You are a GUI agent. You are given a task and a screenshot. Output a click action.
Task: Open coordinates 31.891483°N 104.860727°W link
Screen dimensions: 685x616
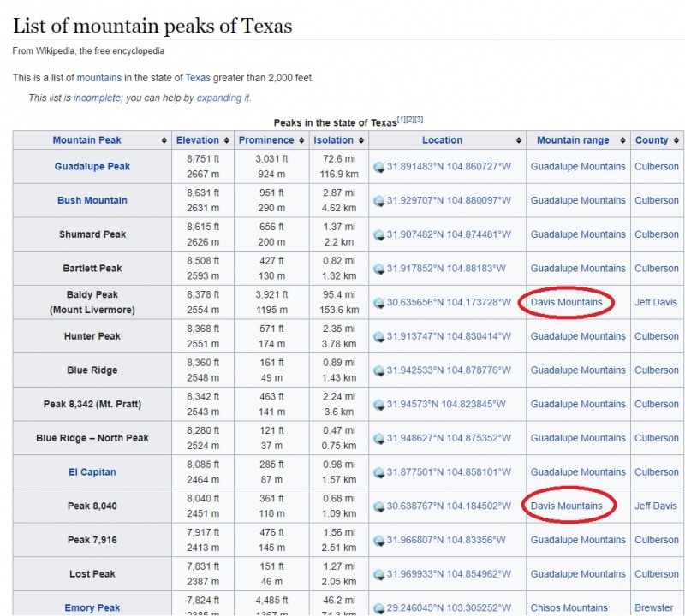pos(449,166)
